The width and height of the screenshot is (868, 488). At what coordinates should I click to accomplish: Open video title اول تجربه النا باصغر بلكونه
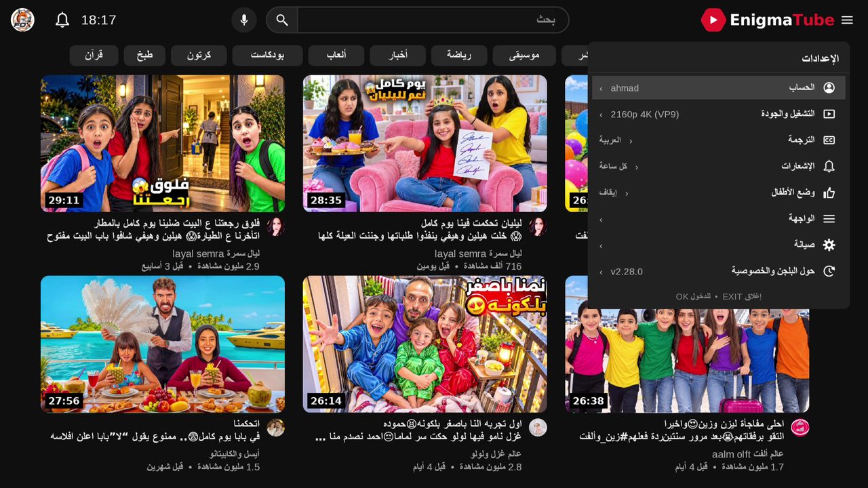coord(418,430)
